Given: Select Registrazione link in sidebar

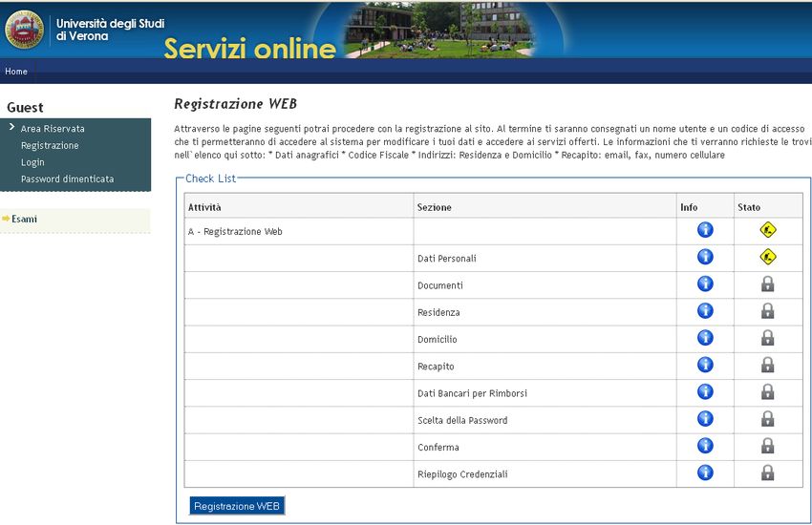Looking at the screenshot, I should 50,145.
